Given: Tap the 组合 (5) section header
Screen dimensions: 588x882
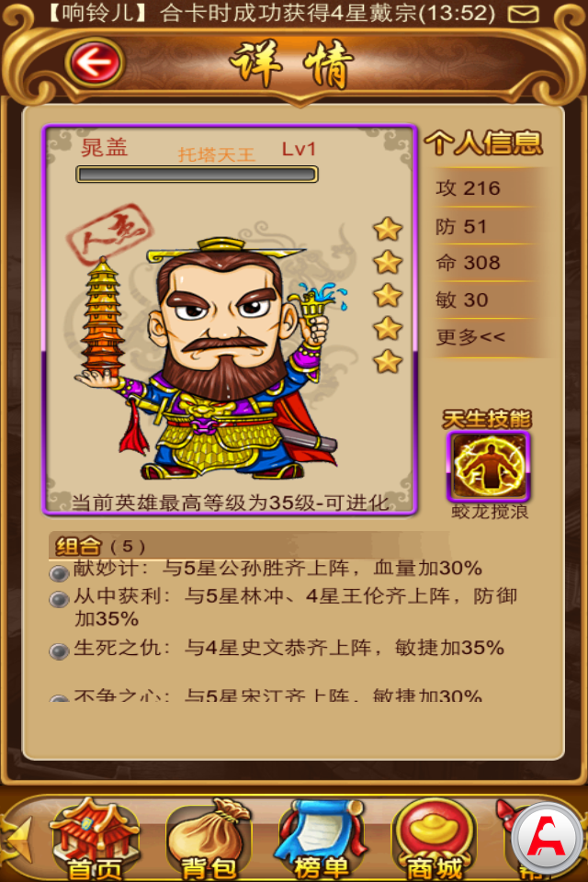Looking at the screenshot, I should point(100,546).
